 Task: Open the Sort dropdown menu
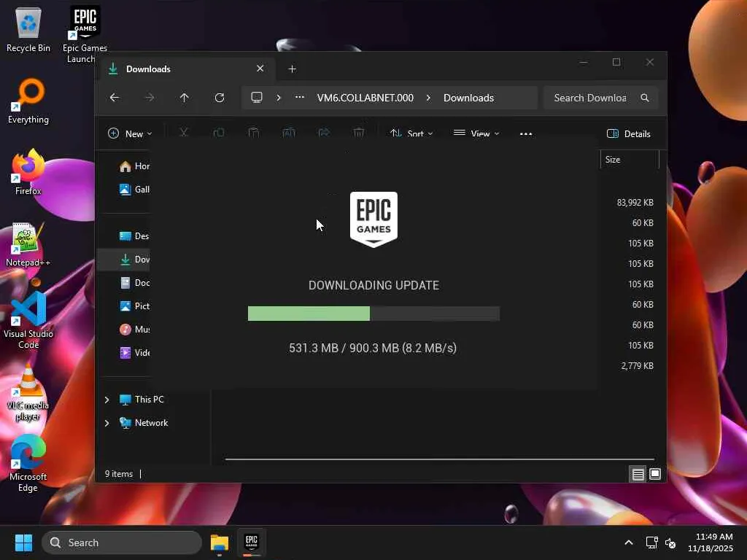tap(411, 134)
